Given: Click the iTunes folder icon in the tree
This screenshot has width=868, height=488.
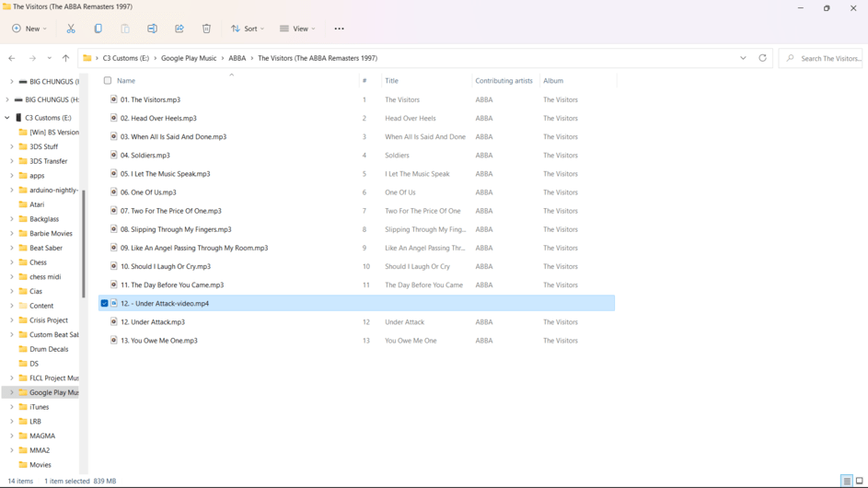Looking at the screenshot, I should (23, 407).
